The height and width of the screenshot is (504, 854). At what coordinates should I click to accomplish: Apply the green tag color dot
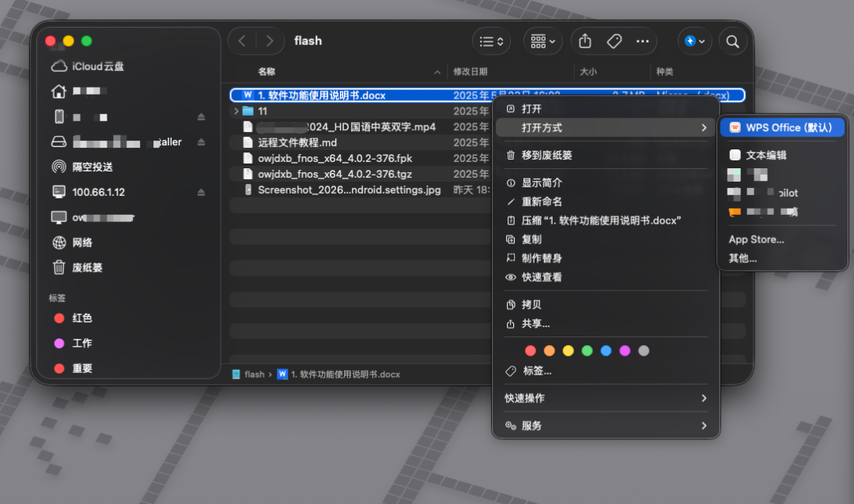587,351
